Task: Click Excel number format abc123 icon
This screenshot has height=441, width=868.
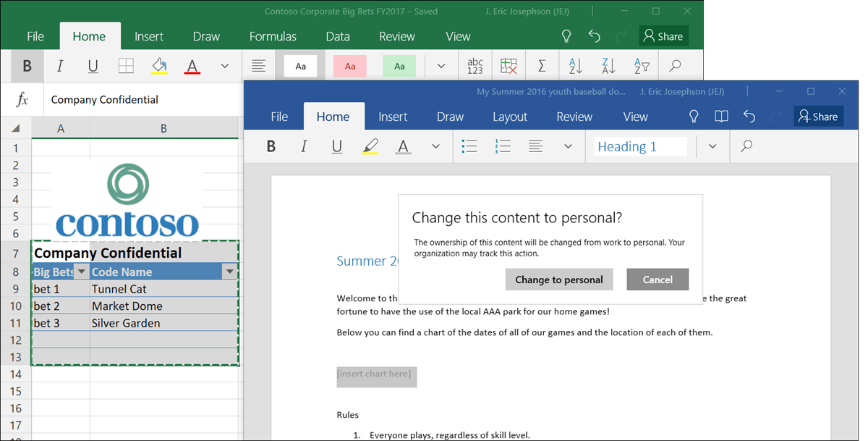Action: pos(475,66)
